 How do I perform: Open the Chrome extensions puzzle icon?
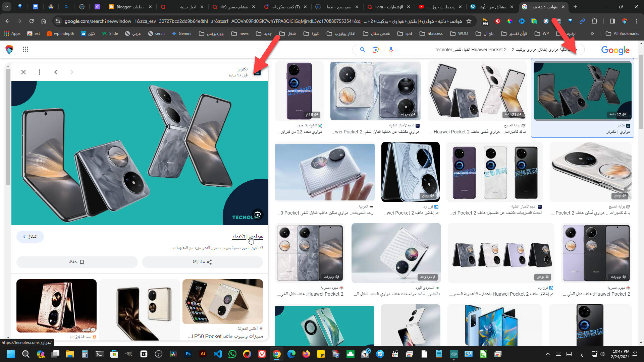[594, 21]
